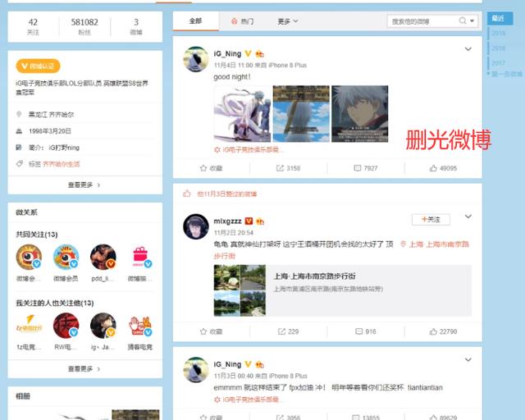The image size is (525, 420).
Task: Open the first good night! post image
Action: click(242, 113)
